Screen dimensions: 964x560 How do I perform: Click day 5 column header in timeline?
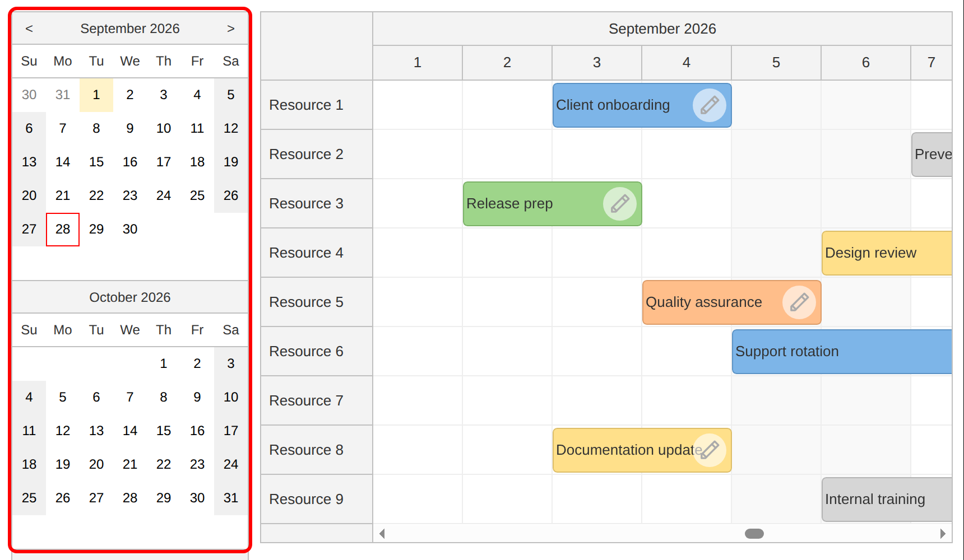[x=776, y=63]
